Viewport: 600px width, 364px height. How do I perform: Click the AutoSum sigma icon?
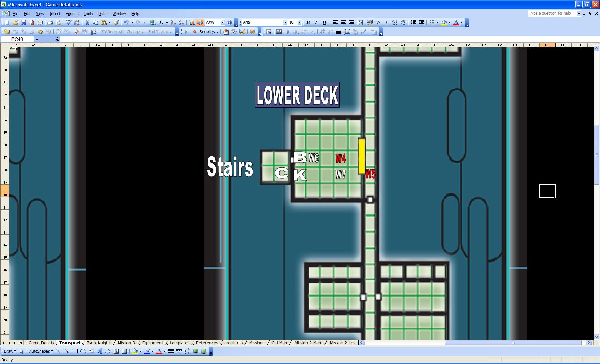[x=161, y=22]
